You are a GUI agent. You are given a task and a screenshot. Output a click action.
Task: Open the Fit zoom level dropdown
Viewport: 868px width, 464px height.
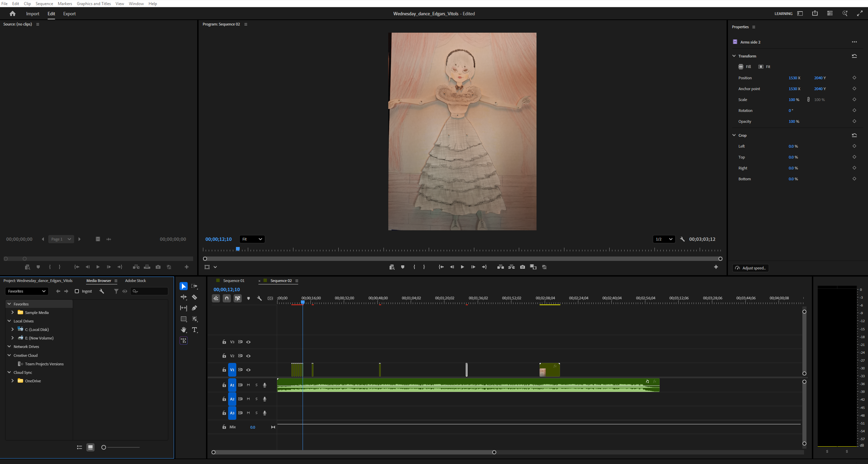click(252, 239)
